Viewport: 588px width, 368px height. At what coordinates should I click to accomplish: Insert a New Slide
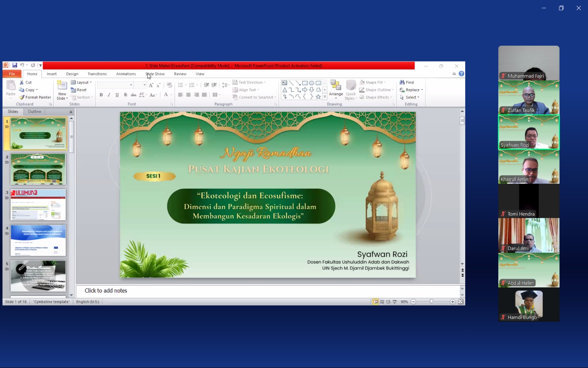62,89
